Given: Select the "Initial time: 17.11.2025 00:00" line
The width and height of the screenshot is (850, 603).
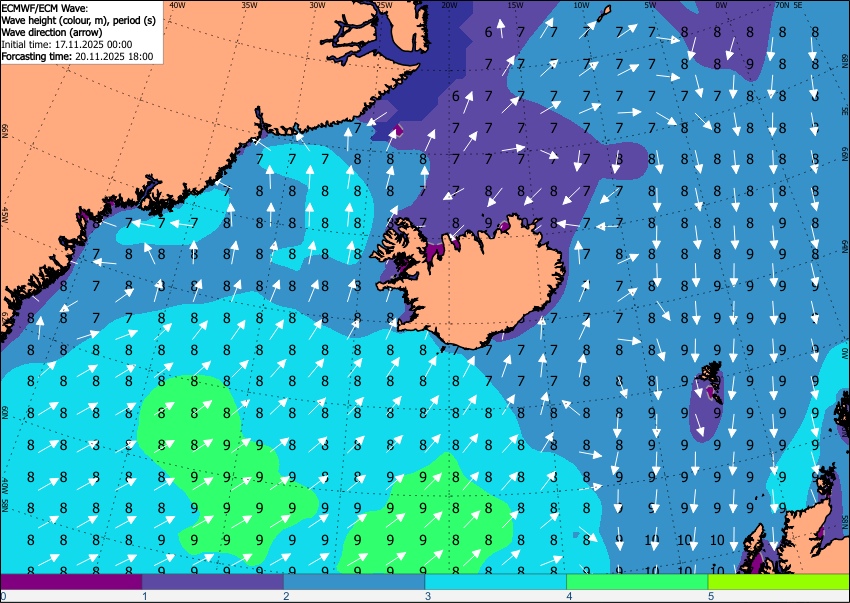Looking at the screenshot, I should click(67, 44).
